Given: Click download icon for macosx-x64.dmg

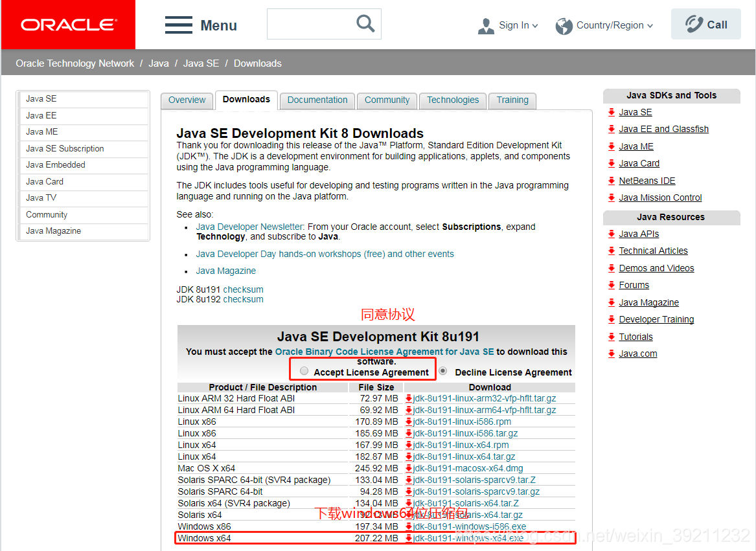Looking at the screenshot, I should click(409, 468).
